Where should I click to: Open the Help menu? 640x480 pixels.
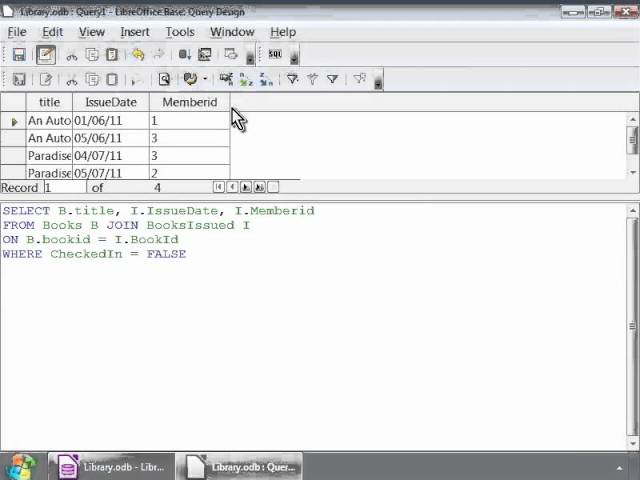(283, 32)
